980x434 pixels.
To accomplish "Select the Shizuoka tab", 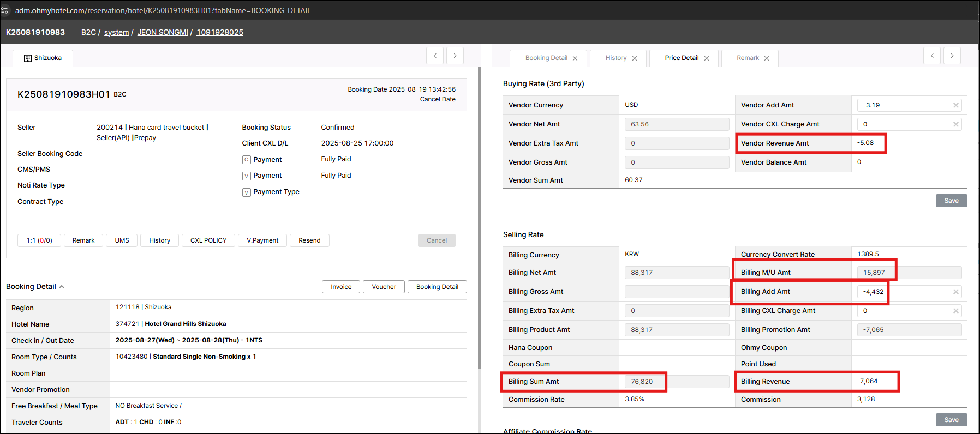I will pyautogui.click(x=43, y=58).
